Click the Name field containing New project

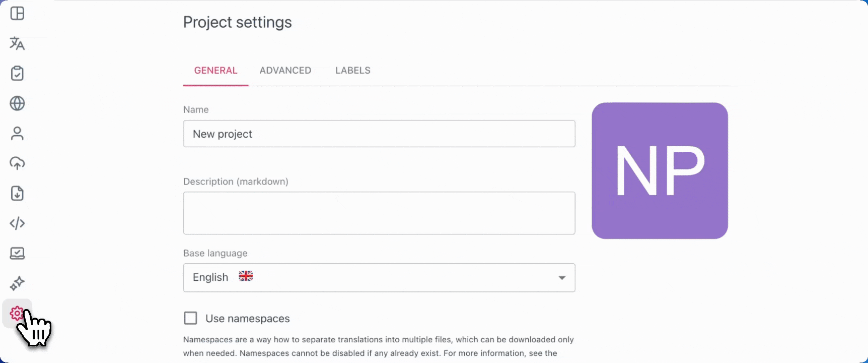coord(379,134)
